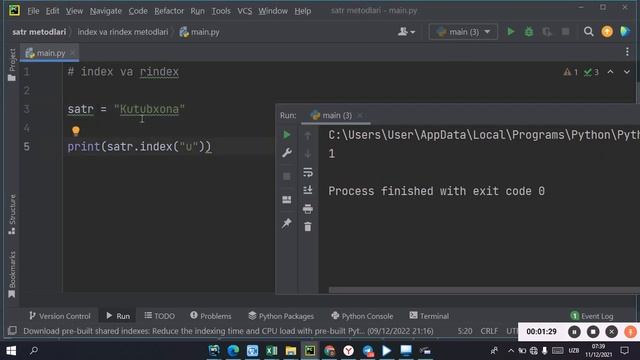Open Search Everywhere magnifier icon

tap(588, 31)
